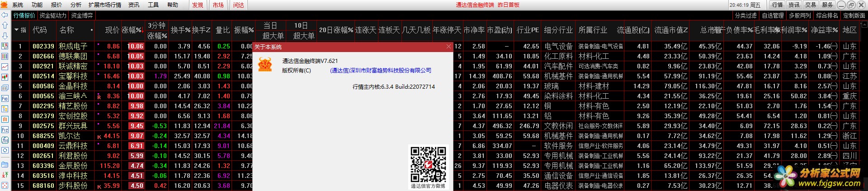Sort by the 涨幅% column header
The width and height of the screenshot is (868, 191).
pyautogui.click(x=132, y=30)
